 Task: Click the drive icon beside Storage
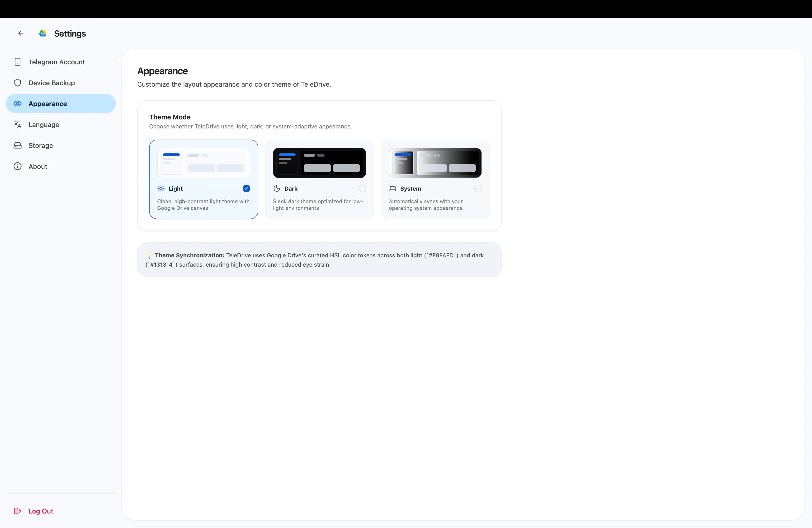pos(17,145)
